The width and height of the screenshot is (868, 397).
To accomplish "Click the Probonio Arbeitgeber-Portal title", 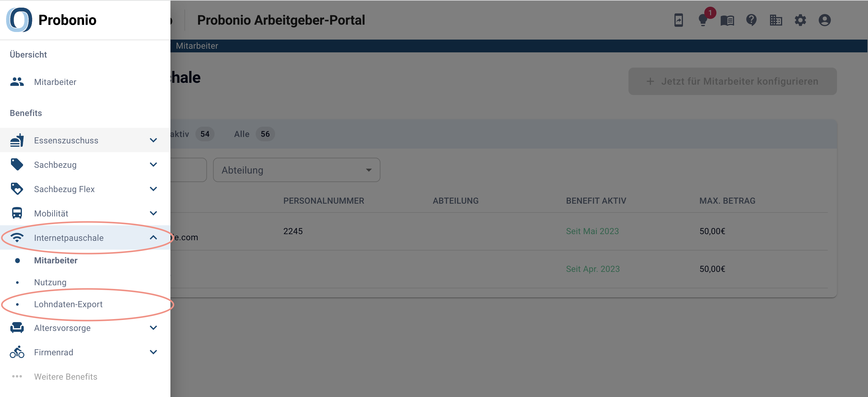I will click(x=281, y=20).
